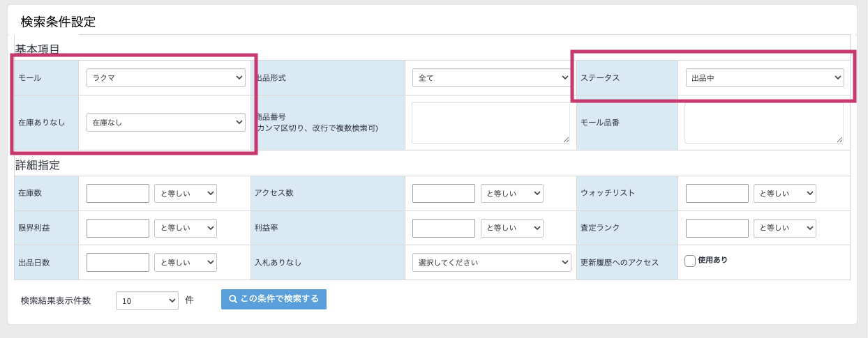
Task: Open the 利益率 comparison operator dropdown
Action: [511, 228]
